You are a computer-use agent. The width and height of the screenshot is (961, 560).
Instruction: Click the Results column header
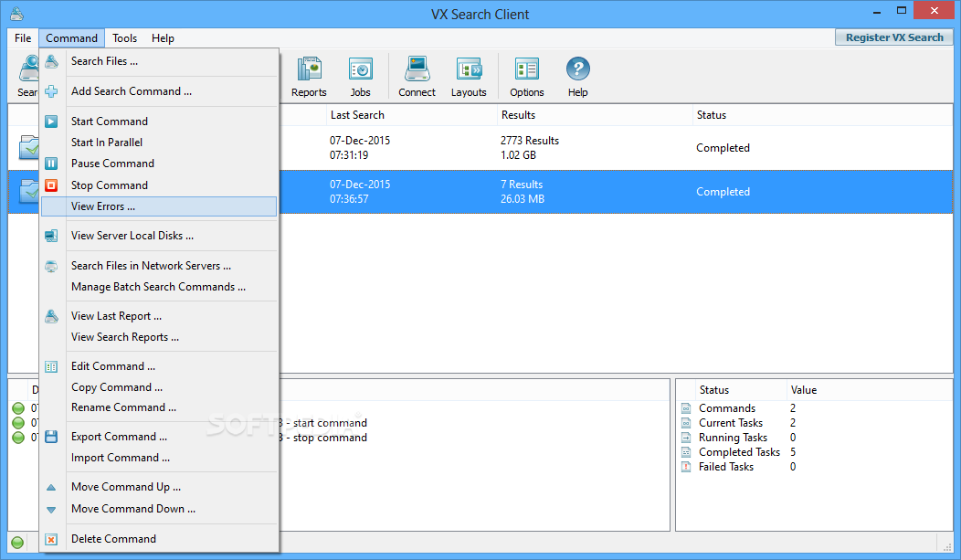point(594,115)
